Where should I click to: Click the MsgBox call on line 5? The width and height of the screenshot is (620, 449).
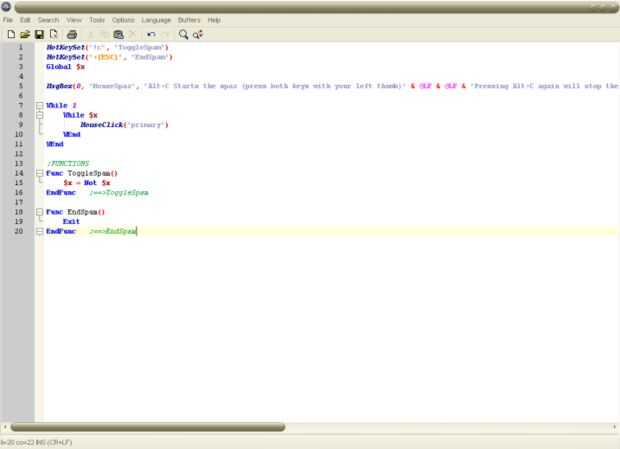pyautogui.click(x=332, y=86)
